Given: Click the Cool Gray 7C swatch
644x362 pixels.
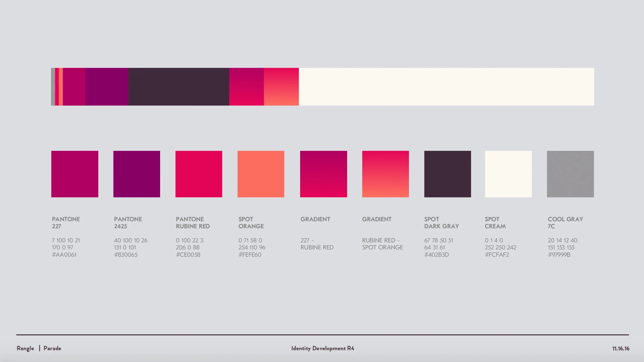Looking at the screenshot, I should 570,174.
